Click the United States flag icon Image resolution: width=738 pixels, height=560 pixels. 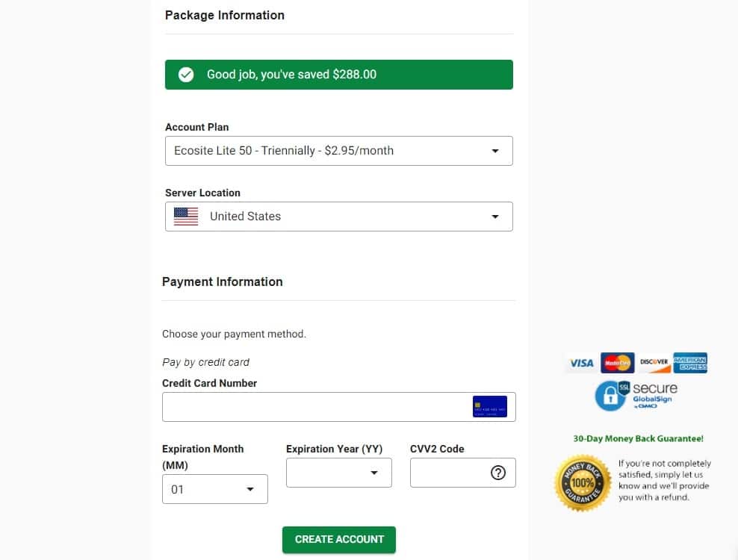pyautogui.click(x=186, y=217)
